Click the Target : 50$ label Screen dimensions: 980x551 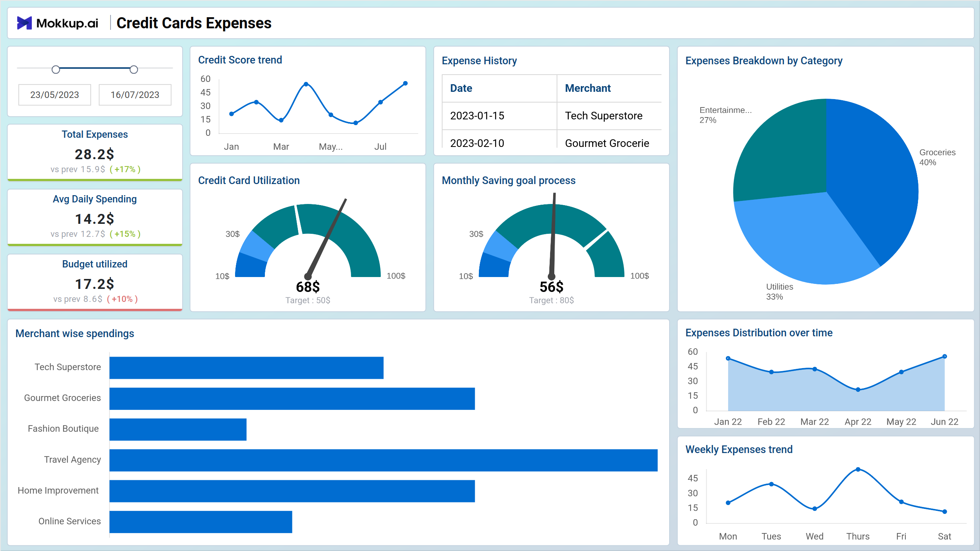(308, 300)
